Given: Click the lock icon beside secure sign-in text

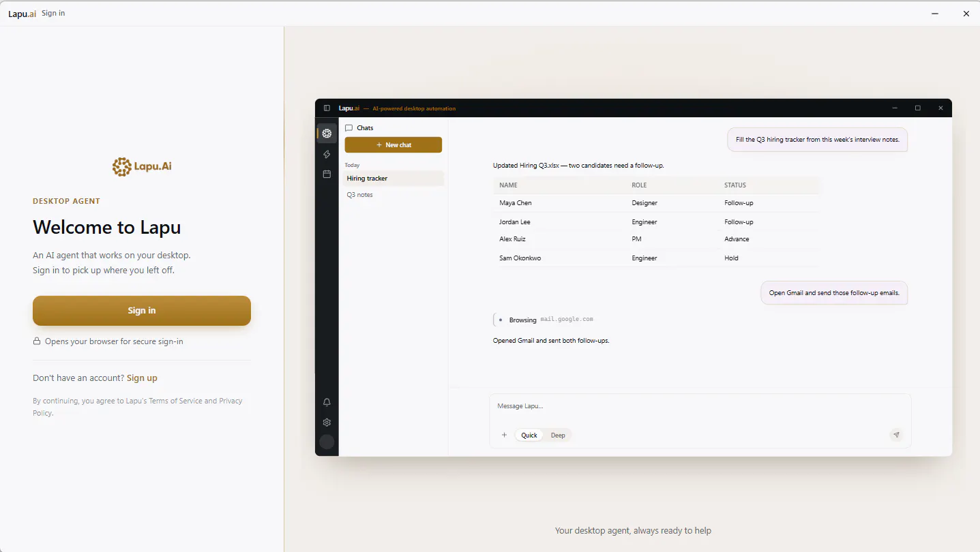Looking at the screenshot, I should [x=37, y=341].
